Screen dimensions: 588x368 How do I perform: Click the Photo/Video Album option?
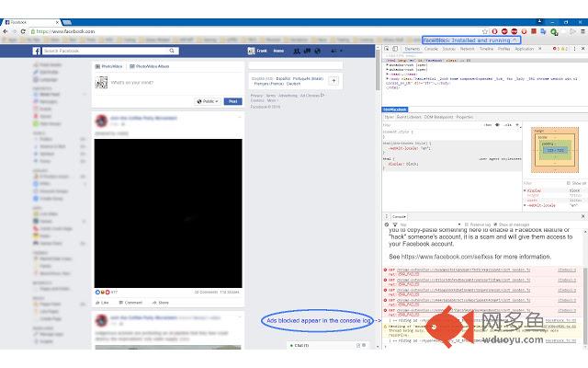[149, 66]
